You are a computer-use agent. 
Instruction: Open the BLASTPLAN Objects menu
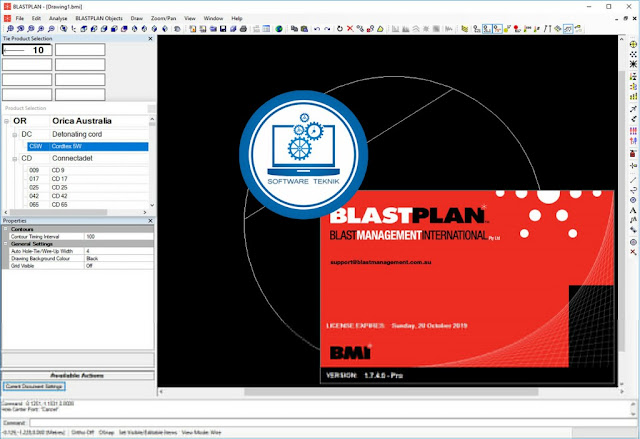point(99,18)
